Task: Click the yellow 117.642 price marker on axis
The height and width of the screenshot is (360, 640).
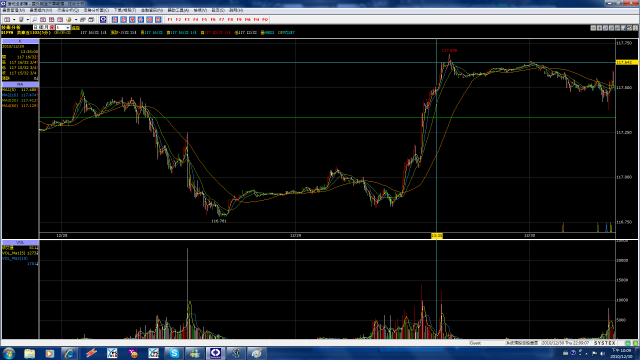Action: 627,62
